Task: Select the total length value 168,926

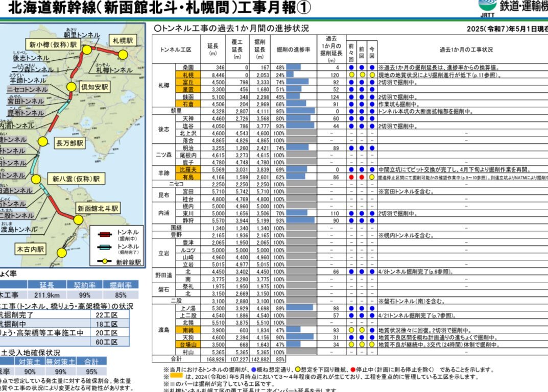Action: click(x=216, y=359)
